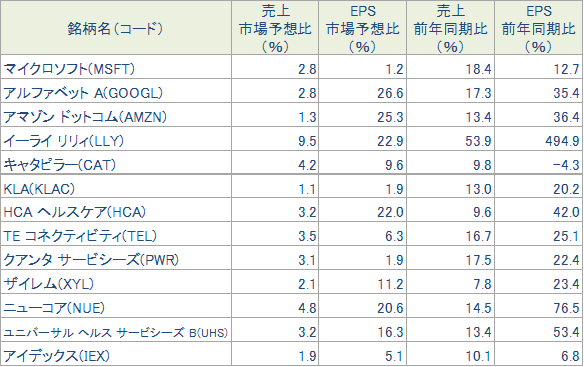Select the HCA ヘルスケア(HCA) row name
Image resolution: width=584 pixels, height=367 pixels.
(74, 212)
